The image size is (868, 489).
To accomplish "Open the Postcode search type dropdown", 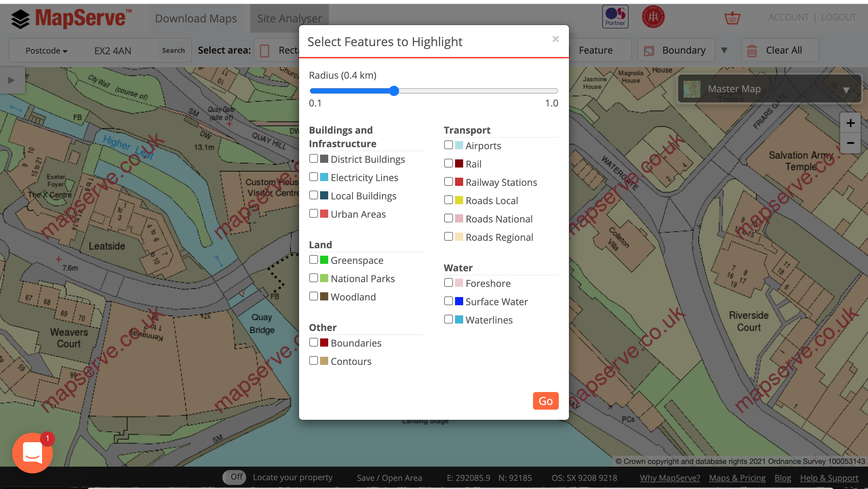I will click(x=46, y=51).
